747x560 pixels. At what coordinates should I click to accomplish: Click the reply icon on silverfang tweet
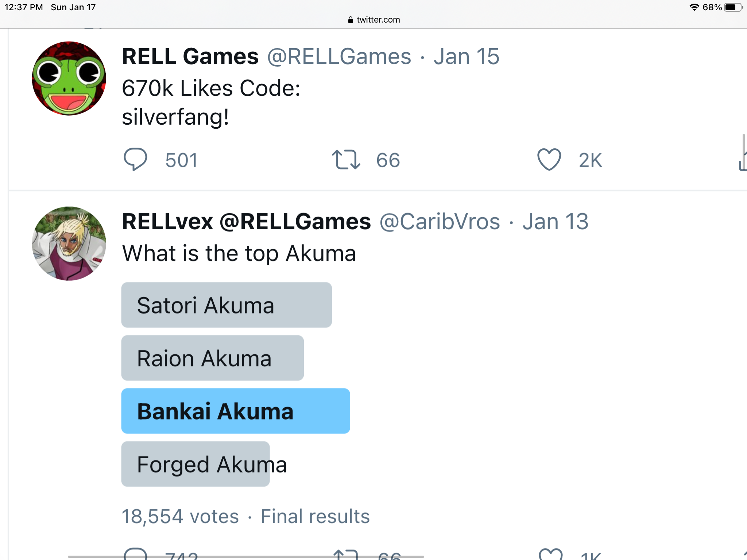[x=135, y=159]
